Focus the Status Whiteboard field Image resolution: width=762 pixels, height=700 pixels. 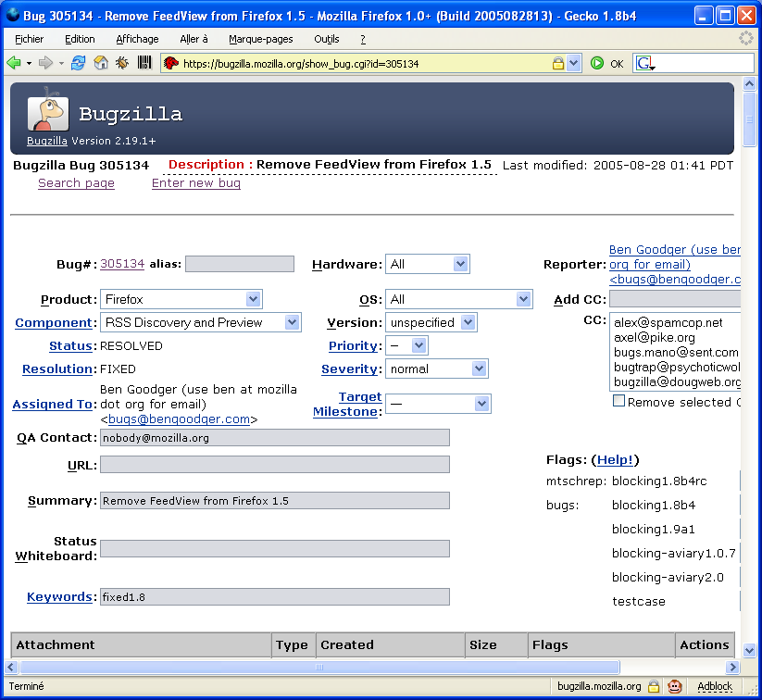pyautogui.click(x=275, y=548)
